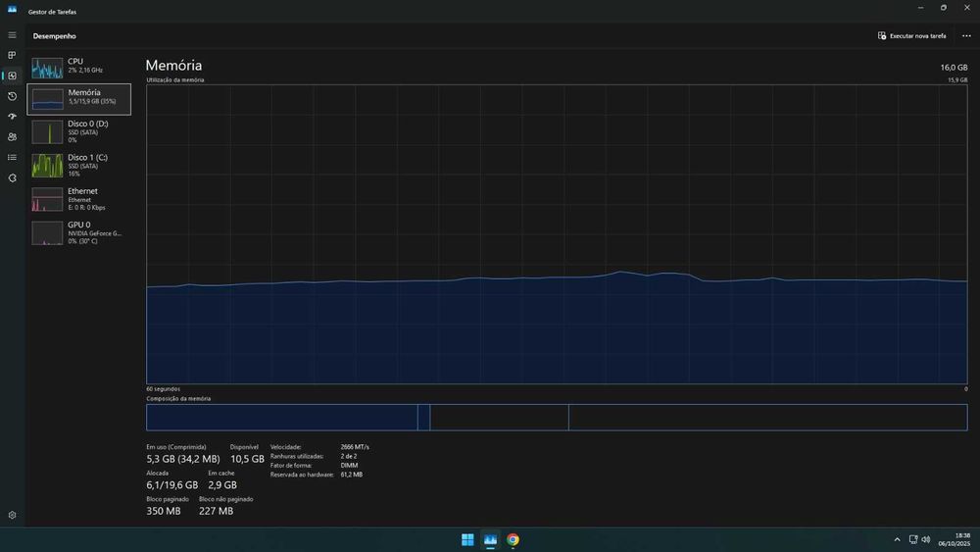Click 'Composição da memória' label
The width and height of the screenshot is (980, 552).
click(x=178, y=398)
